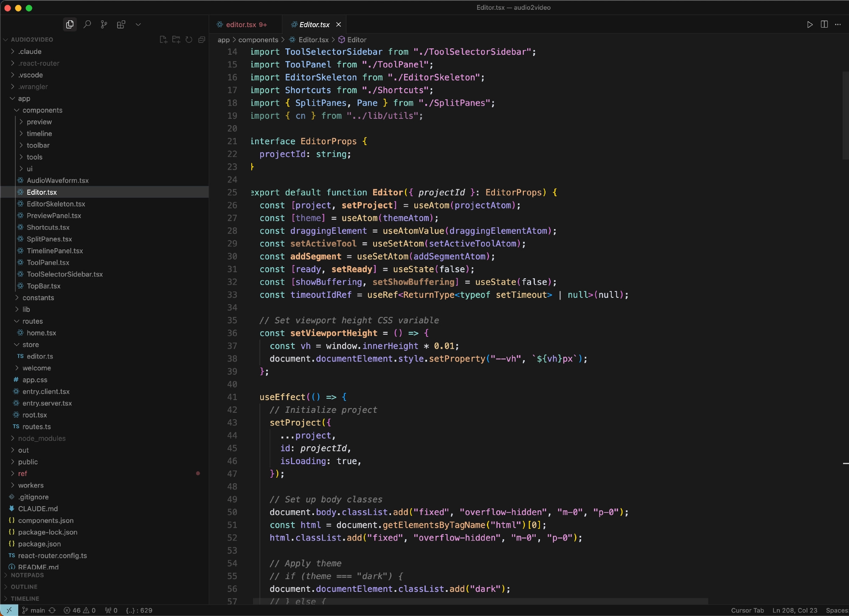Expand the ui folder
Screen dimensions: 849x616
[29, 168]
